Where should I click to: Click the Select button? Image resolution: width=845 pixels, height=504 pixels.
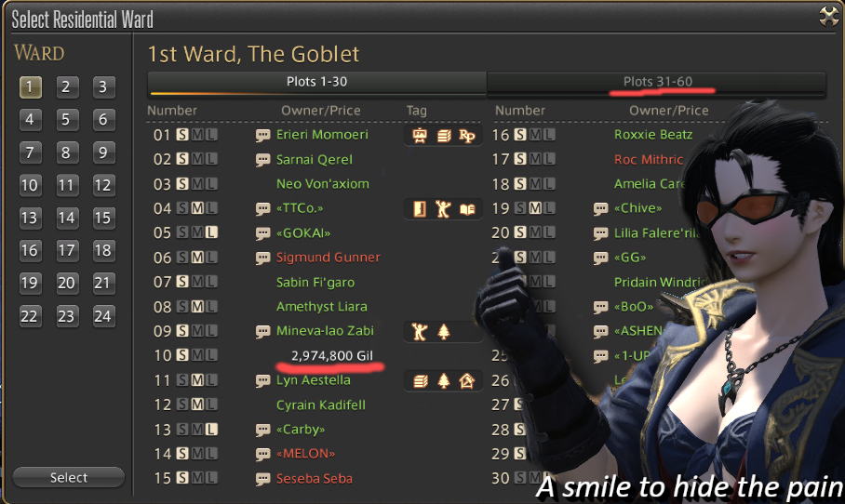coord(69,478)
